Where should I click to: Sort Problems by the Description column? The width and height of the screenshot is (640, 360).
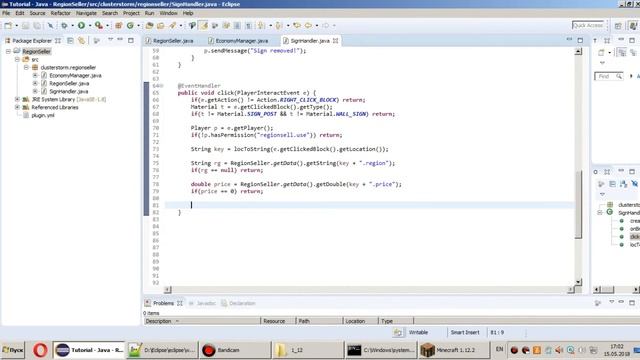202,321
